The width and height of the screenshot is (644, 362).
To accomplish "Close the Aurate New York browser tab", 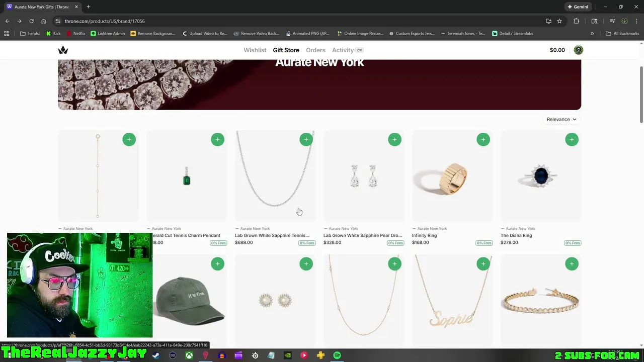I will [x=75, y=7].
